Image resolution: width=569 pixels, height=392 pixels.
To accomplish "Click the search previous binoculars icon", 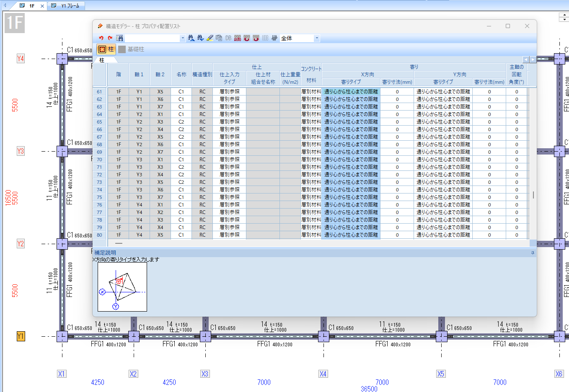I will click(x=191, y=38).
